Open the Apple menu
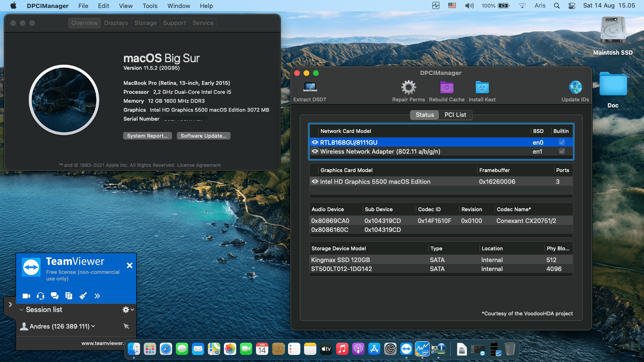This screenshot has height=362, width=644. click(13, 6)
